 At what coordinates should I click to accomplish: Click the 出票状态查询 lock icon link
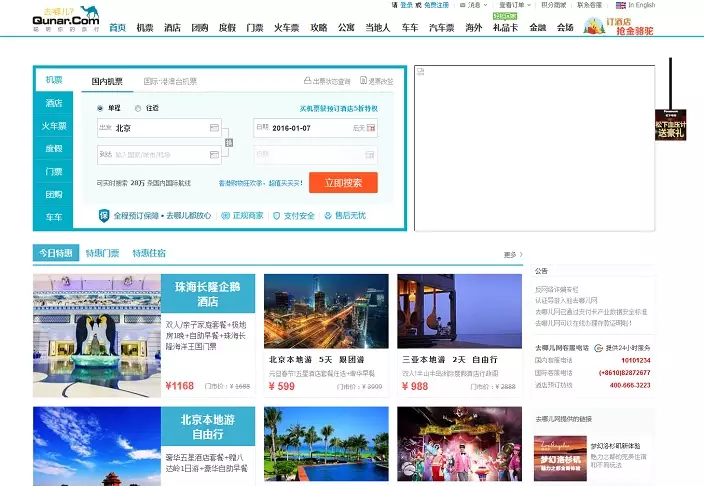(307, 81)
